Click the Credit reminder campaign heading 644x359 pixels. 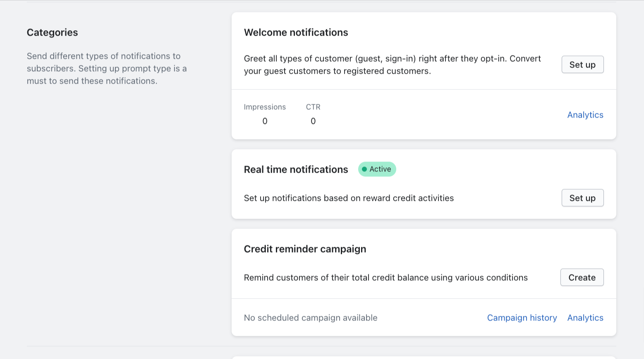pos(305,249)
